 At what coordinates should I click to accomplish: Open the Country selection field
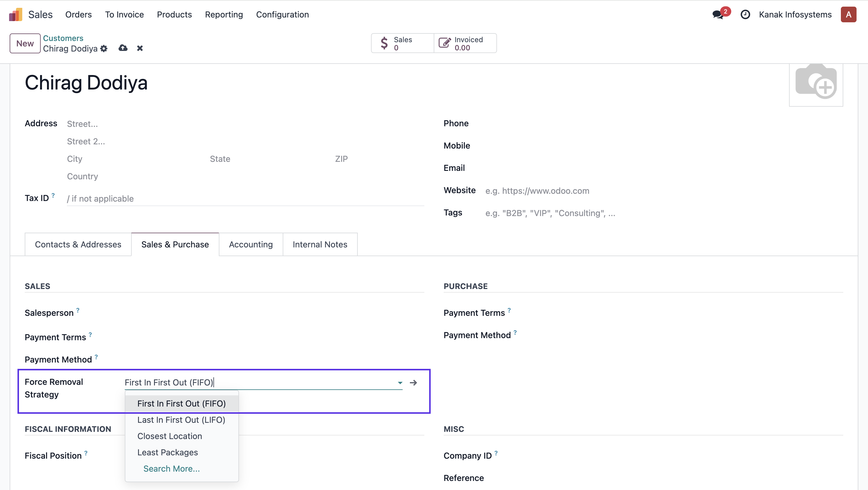[x=245, y=177]
